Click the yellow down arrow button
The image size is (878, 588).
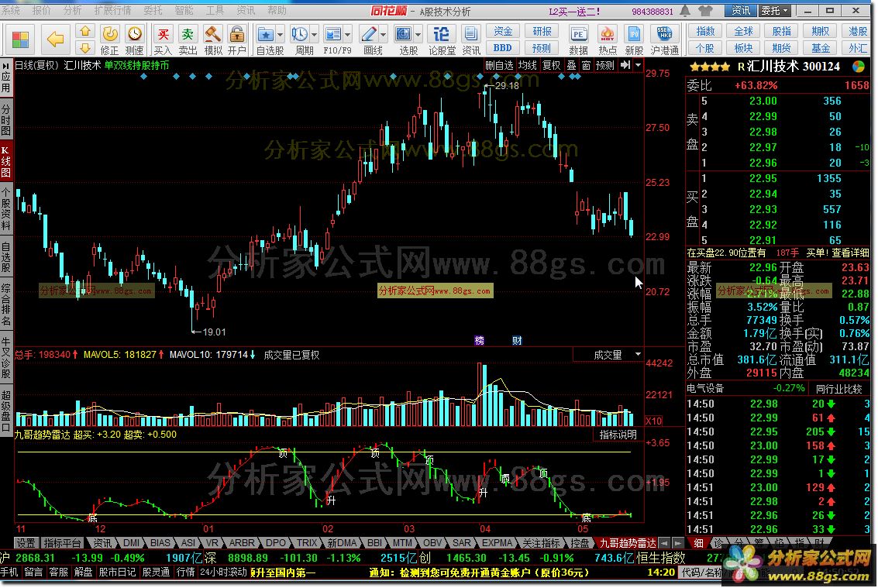tap(85, 47)
